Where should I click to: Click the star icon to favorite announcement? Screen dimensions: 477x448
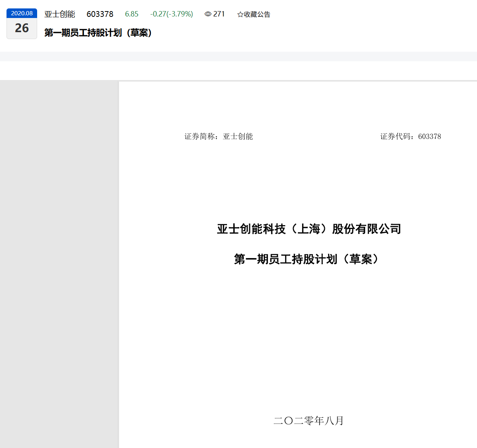point(240,15)
